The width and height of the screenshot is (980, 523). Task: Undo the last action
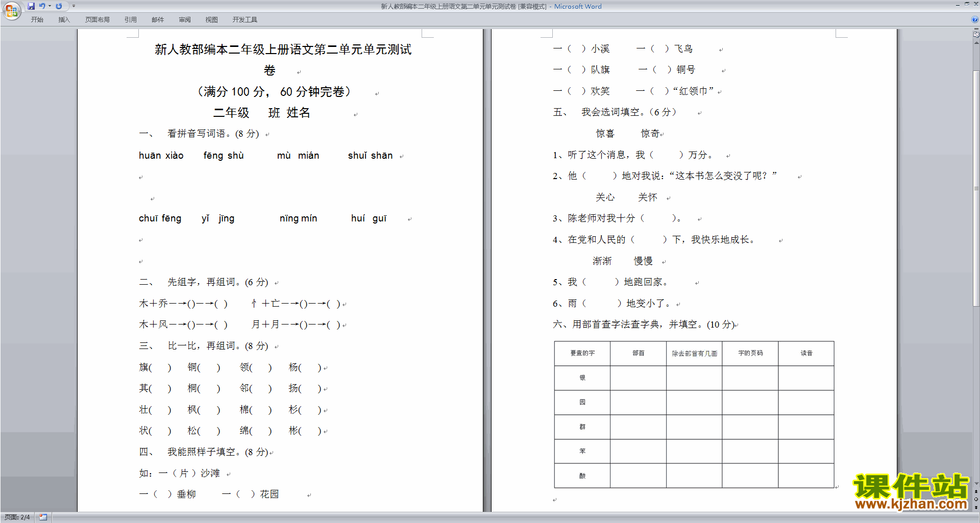tap(42, 6)
